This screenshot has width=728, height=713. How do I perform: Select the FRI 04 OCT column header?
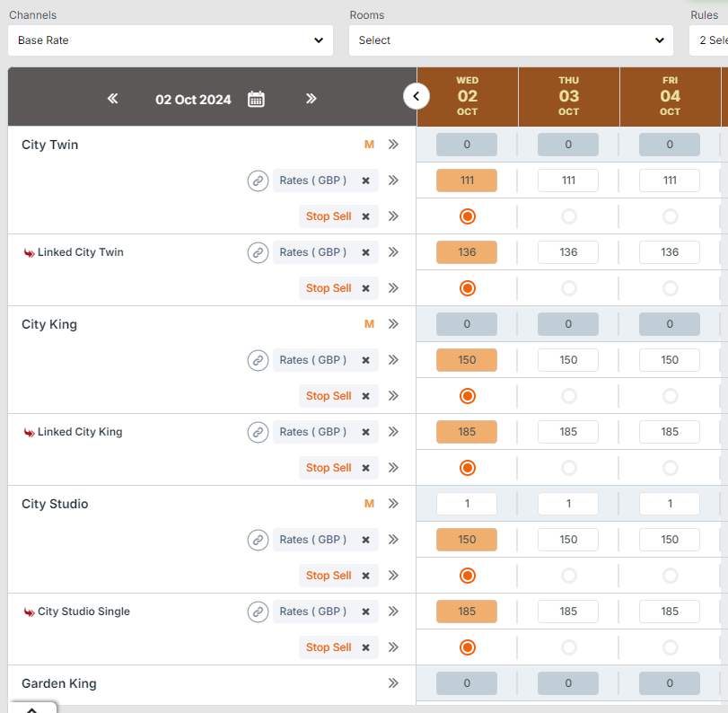pyautogui.click(x=670, y=96)
